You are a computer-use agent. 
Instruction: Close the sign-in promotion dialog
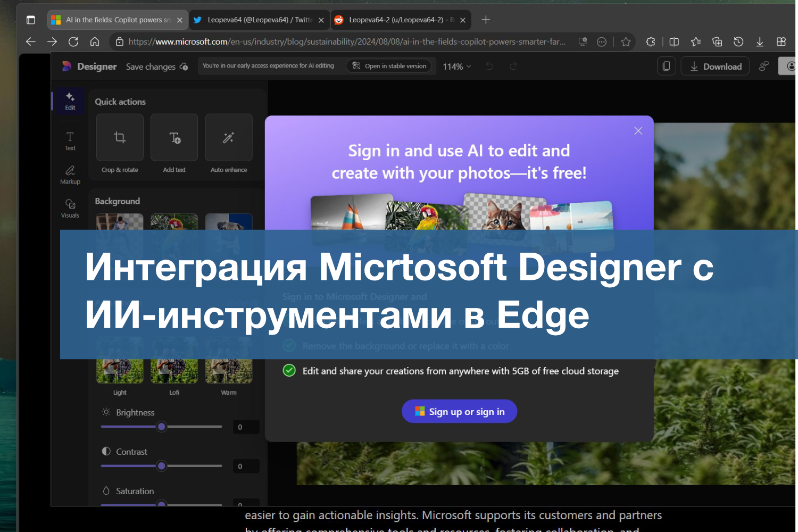tap(638, 131)
